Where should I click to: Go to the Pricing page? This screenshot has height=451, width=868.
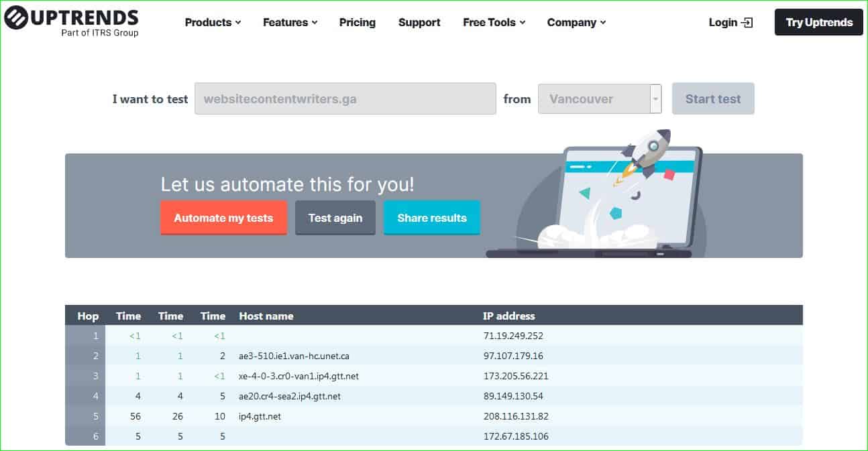358,22
